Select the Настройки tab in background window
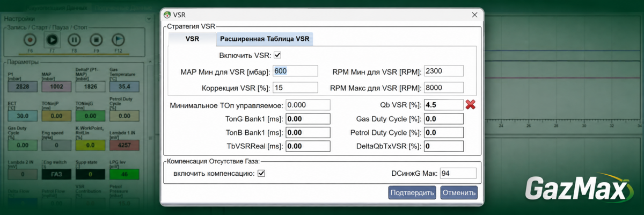 (19, 18)
